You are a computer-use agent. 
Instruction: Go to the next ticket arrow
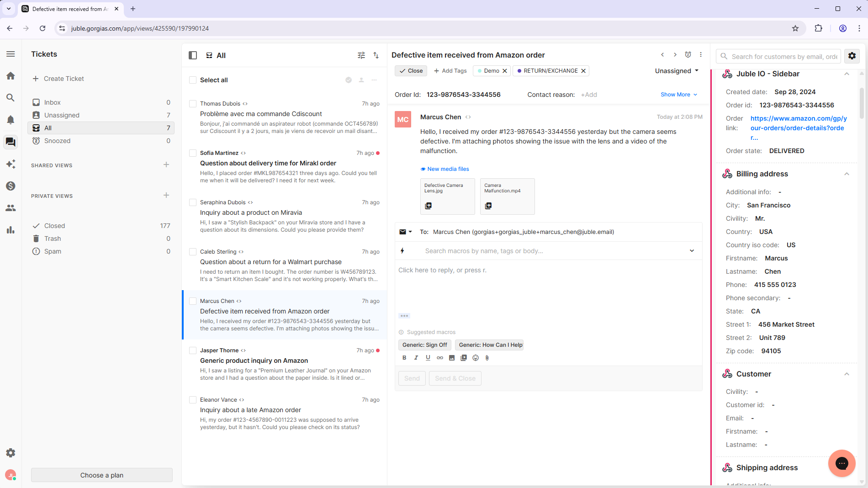pyautogui.click(x=675, y=55)
